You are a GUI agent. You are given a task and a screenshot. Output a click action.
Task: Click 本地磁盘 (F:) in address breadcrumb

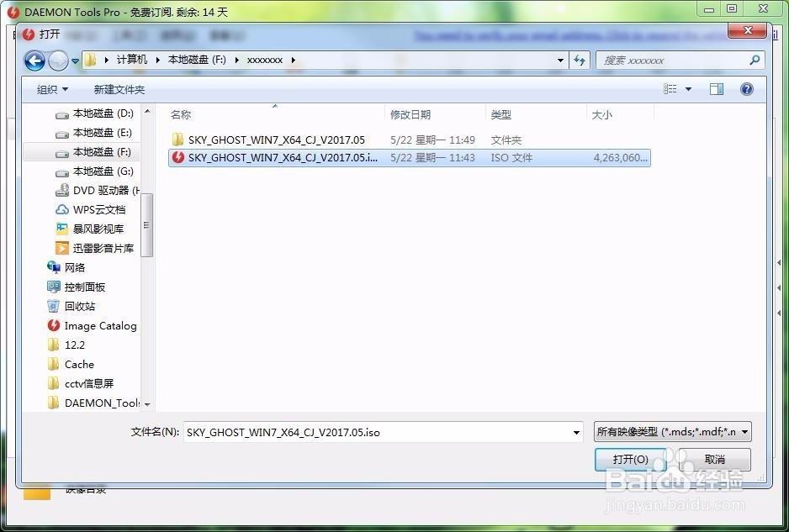197,60
